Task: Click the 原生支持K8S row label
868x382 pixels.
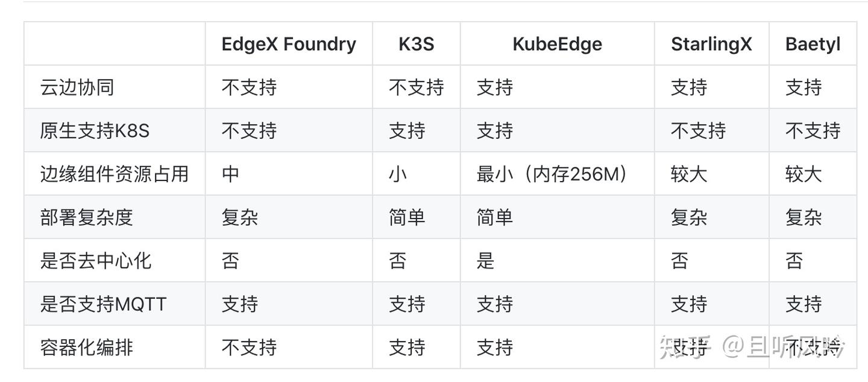Action: pyautogui.click(x=95, y=131)
